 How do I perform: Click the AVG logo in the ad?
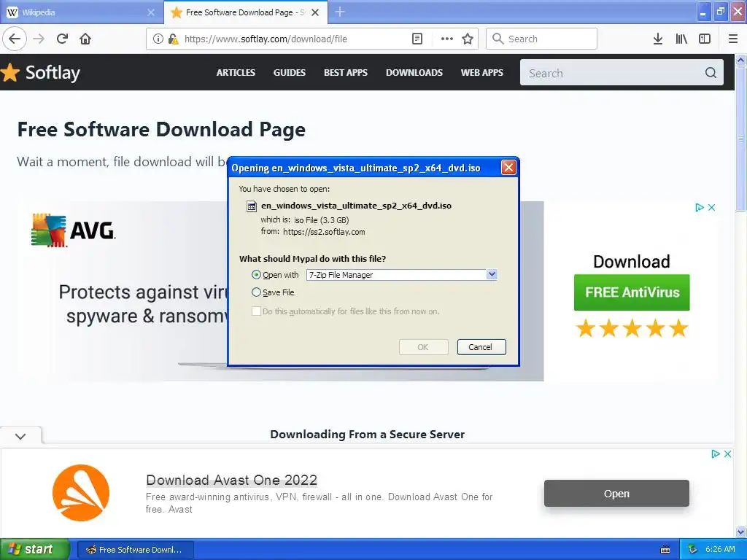pos(74,230)
